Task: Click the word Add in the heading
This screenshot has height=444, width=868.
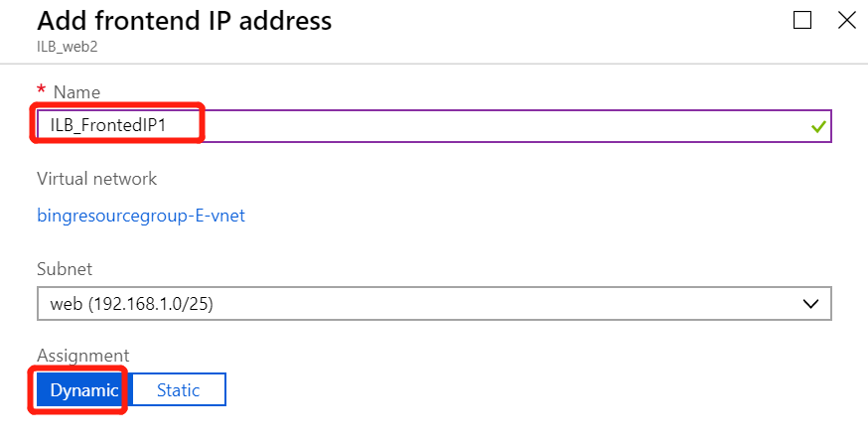Action: pos(61,20)
